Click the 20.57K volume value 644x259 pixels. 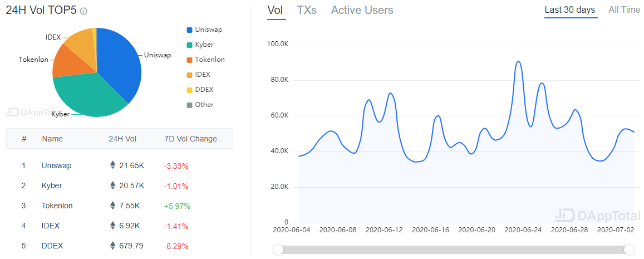coord(131,186)
